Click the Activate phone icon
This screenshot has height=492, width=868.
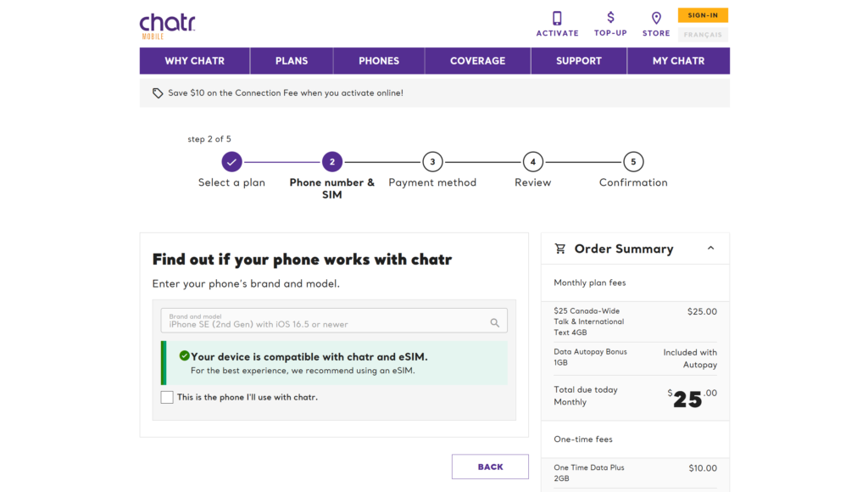(x=557, y=17)
